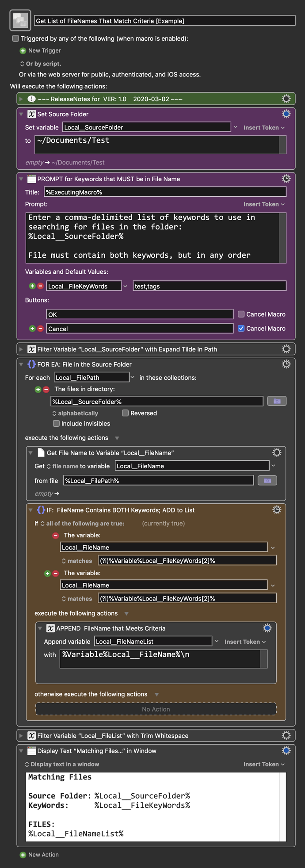The height and width of the screenshot is (868, 305).
Task: Open Insert Token menu in Prompt section
Action: tap(264, 204)
